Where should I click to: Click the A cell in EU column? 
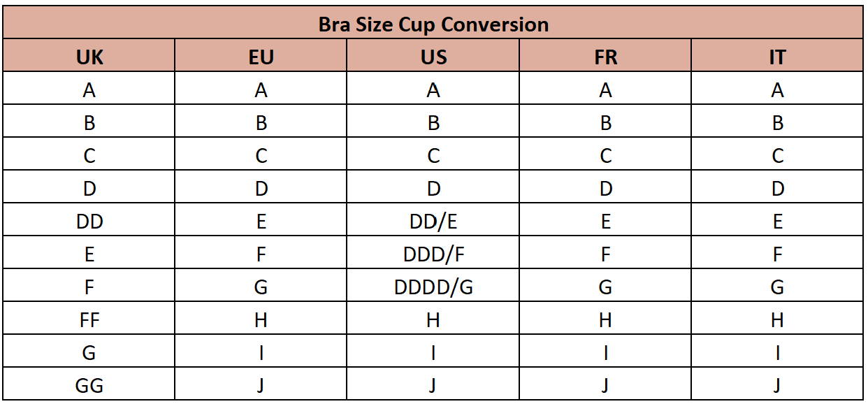pos(261,90)
